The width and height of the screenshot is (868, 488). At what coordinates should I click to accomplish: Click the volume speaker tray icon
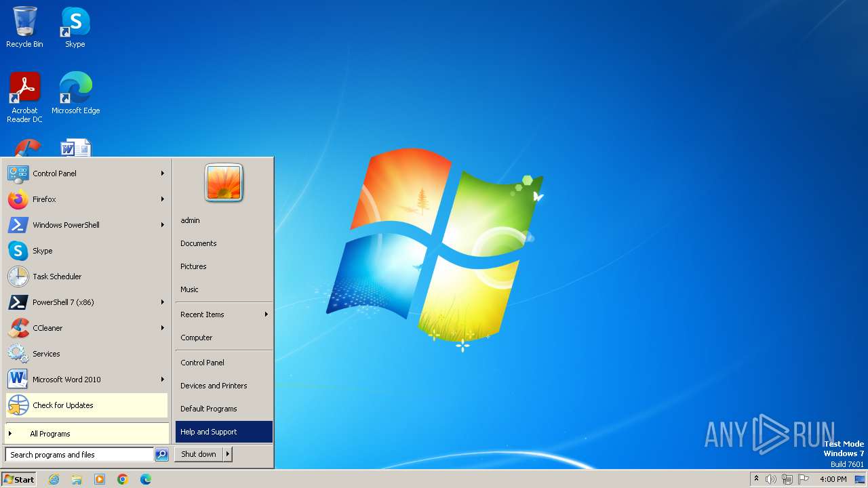tap(771, 479)
